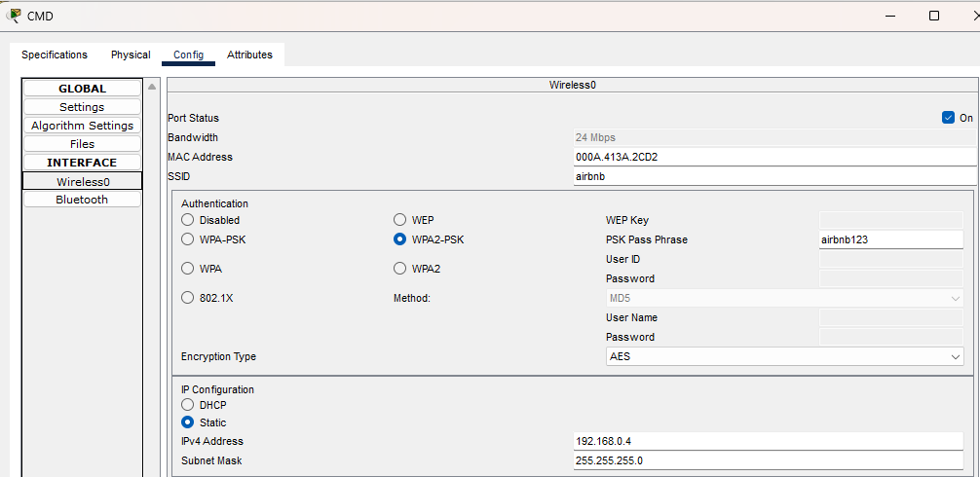Screen dimensions: 980x477
Task: Open global Settings in sidebar
Action: click(82, 107)
